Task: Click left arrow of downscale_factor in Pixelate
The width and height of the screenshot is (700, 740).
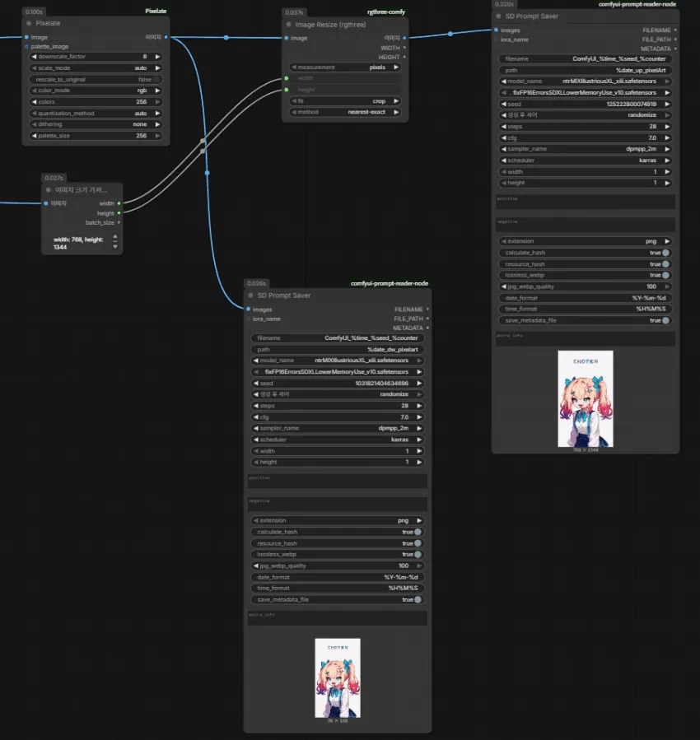Action: (x=34, y=57)
